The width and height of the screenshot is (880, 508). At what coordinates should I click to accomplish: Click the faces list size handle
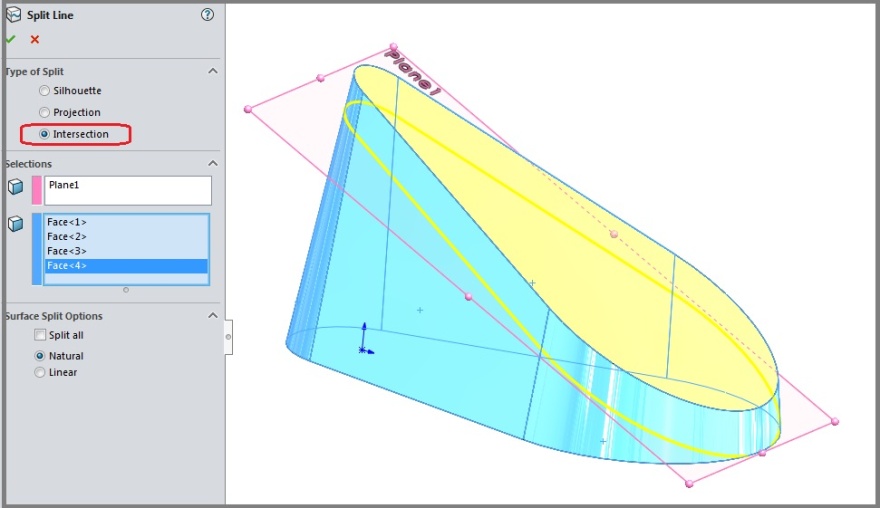(x=126, y=290)
